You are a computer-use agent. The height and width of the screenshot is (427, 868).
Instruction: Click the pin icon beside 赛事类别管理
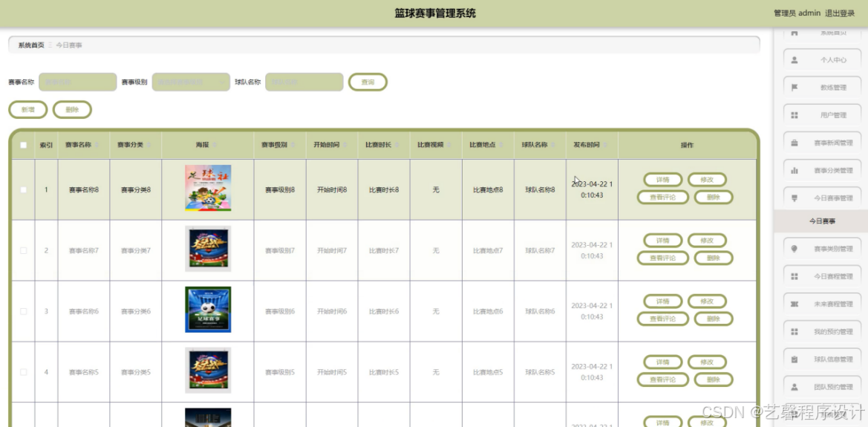(794, 249)
